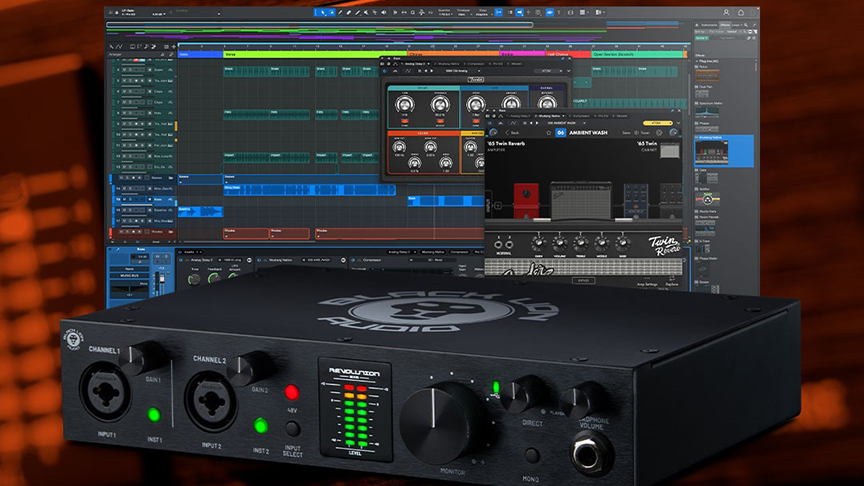
Task: Close the Mustang Native plugin window
Action: (x=678, y=111)
